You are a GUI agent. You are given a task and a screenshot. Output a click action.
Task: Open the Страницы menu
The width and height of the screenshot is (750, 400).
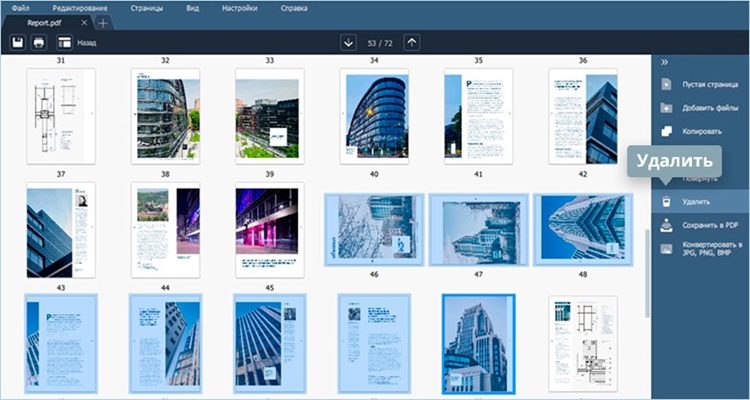tap(148, 8)
